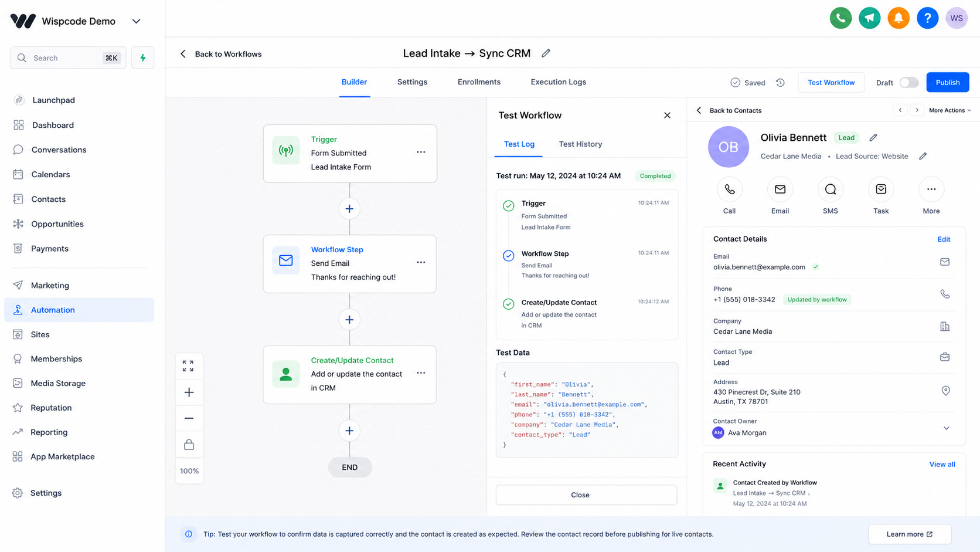Click the Create/Update Contact person icon
980x552 pixels.
[x=286, y=374]
